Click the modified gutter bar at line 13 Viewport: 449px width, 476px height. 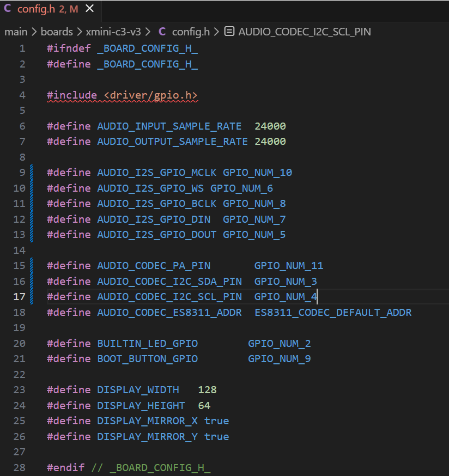click(32, 235)
